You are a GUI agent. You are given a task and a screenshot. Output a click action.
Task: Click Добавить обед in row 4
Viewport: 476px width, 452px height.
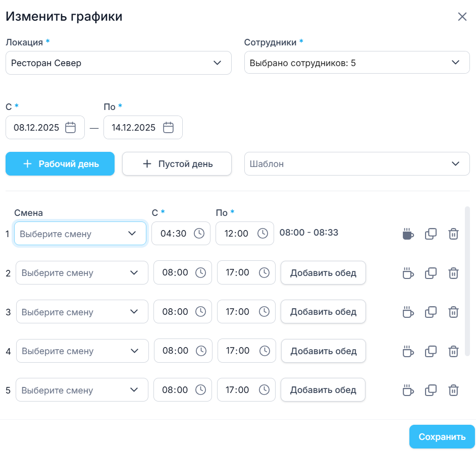pyautogui.click(x=323, y=351)
